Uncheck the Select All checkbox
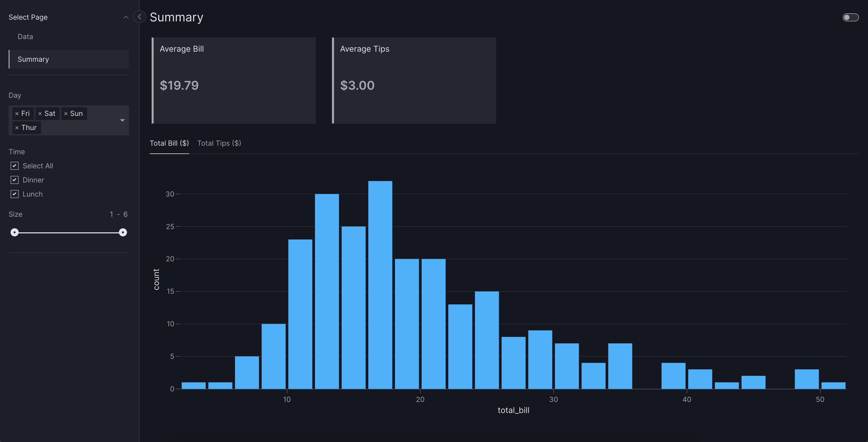Viewport: 868px width, 442px height. (x=15, y=166)
